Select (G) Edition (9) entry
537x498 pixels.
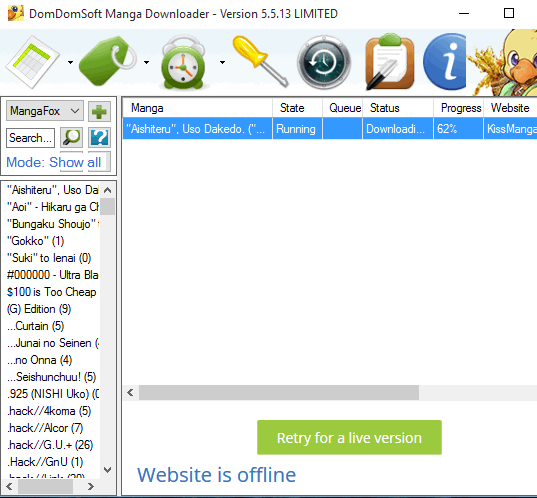tap(39, 309)
